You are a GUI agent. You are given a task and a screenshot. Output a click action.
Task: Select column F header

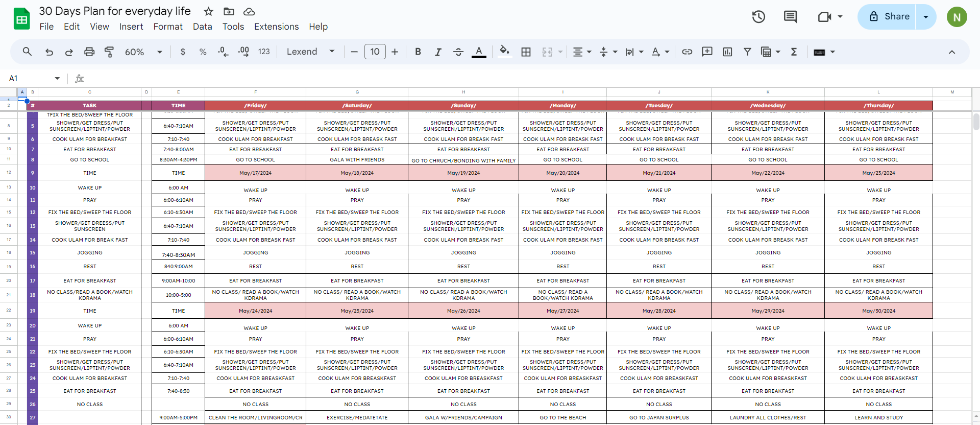pos(255,92)
